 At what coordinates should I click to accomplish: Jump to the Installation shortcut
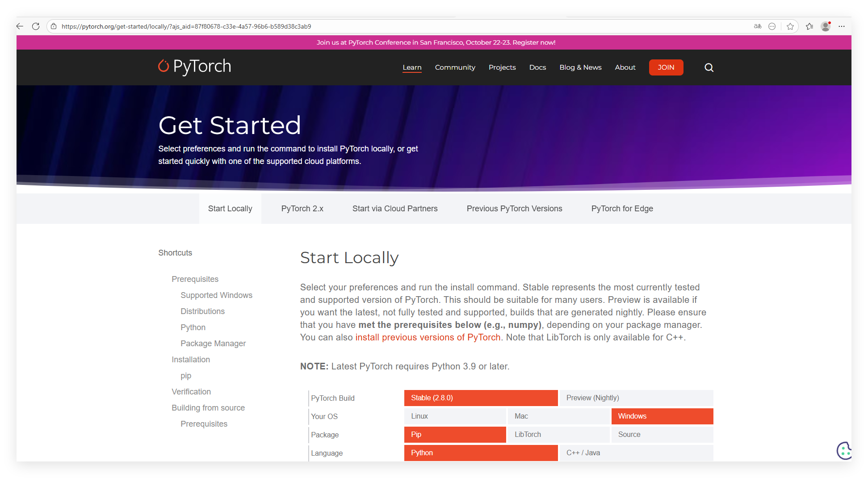[x=191, y=360]
